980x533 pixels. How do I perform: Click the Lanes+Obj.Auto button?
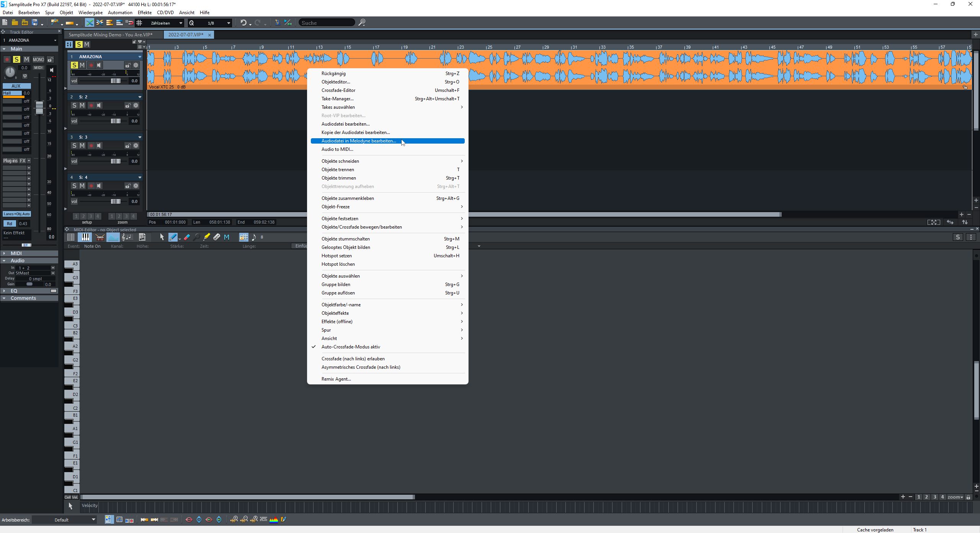(17, 214)
